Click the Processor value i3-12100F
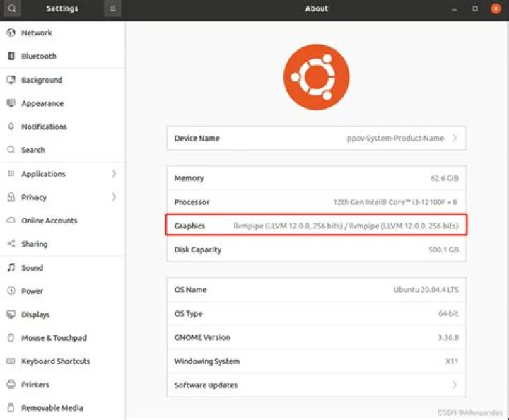Viewport: 509px width, 420px height. tap(395, 202)
